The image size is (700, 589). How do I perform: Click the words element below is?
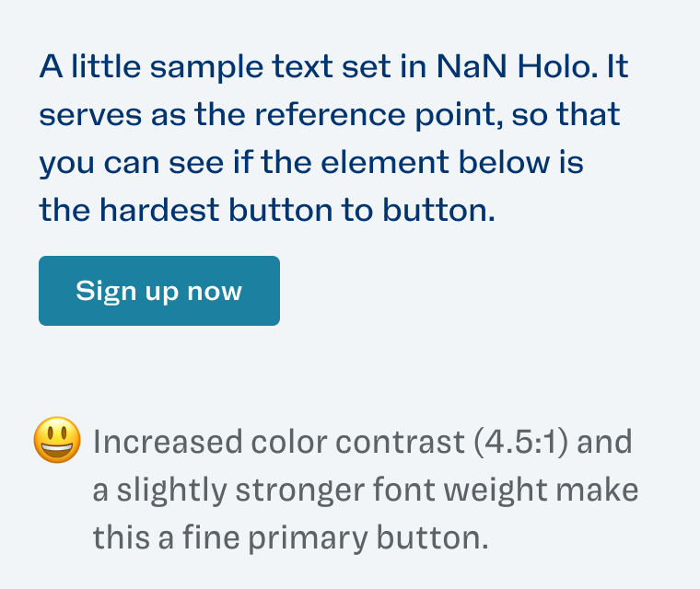coord(452,162)
